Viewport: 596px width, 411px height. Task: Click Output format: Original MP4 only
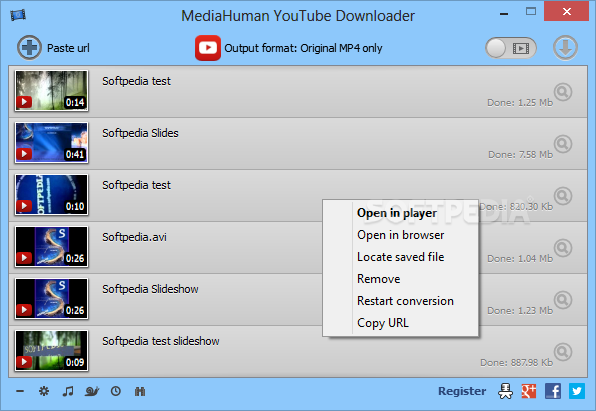303,48
